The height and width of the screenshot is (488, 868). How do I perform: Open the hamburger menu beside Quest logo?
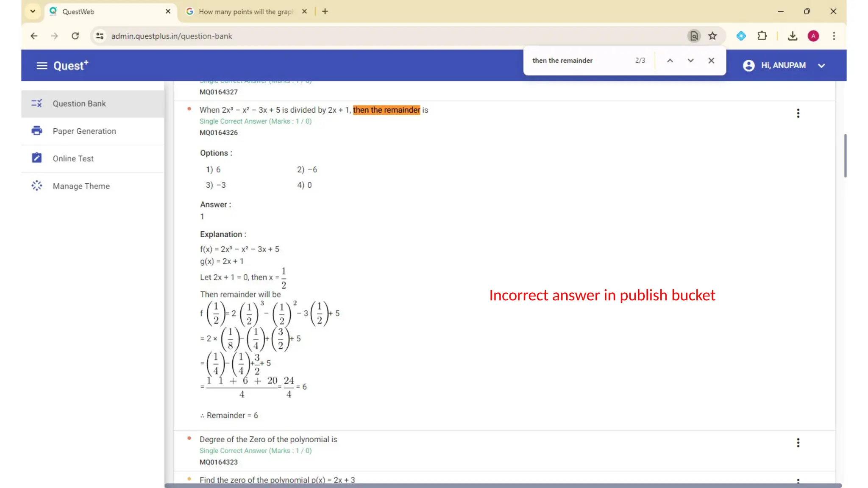pos(42,66)
